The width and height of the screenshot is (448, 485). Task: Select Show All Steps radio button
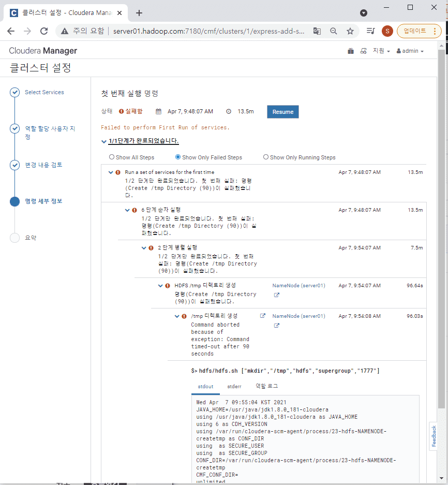pyautogui.click(x=112, y=157)
